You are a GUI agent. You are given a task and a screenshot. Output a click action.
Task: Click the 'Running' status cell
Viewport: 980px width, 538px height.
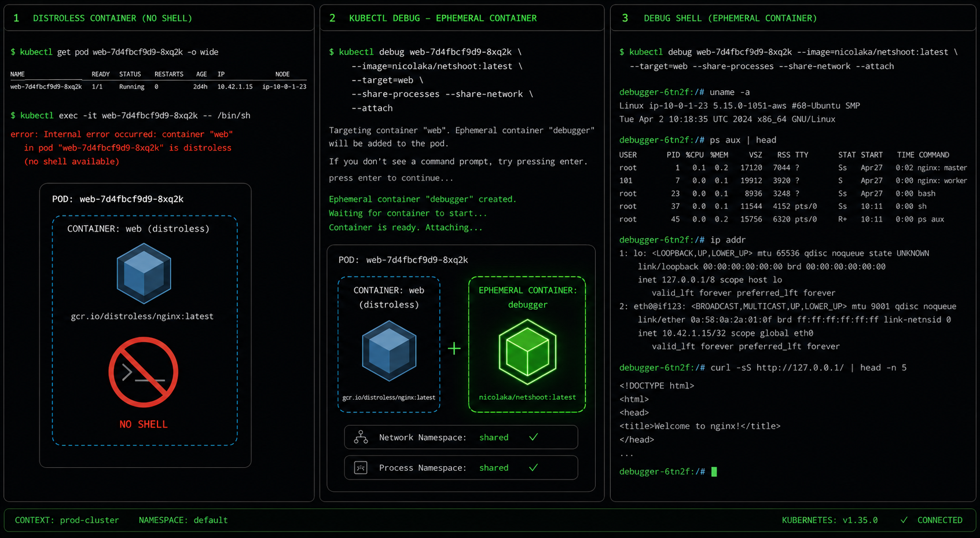(131, 87)
